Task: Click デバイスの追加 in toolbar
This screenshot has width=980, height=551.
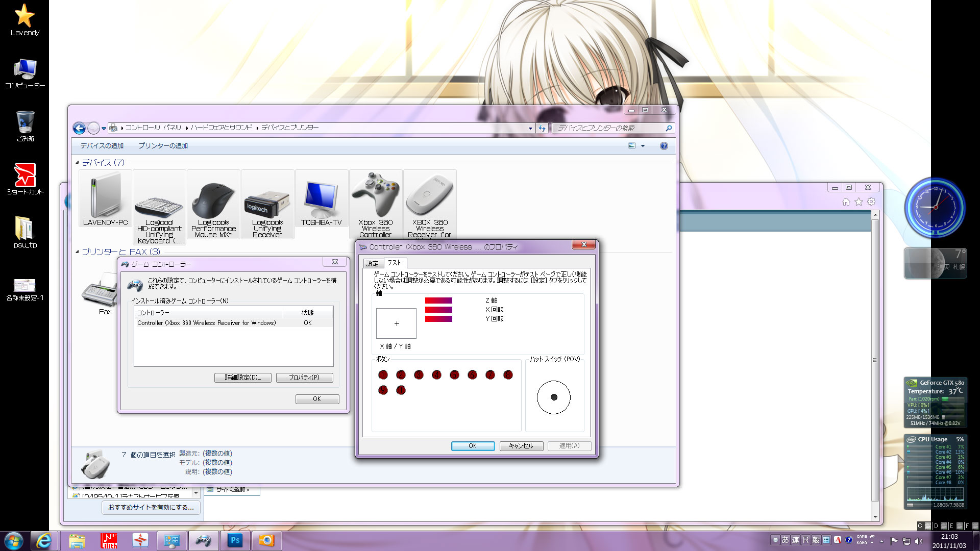Action: (x=102, y=146)
